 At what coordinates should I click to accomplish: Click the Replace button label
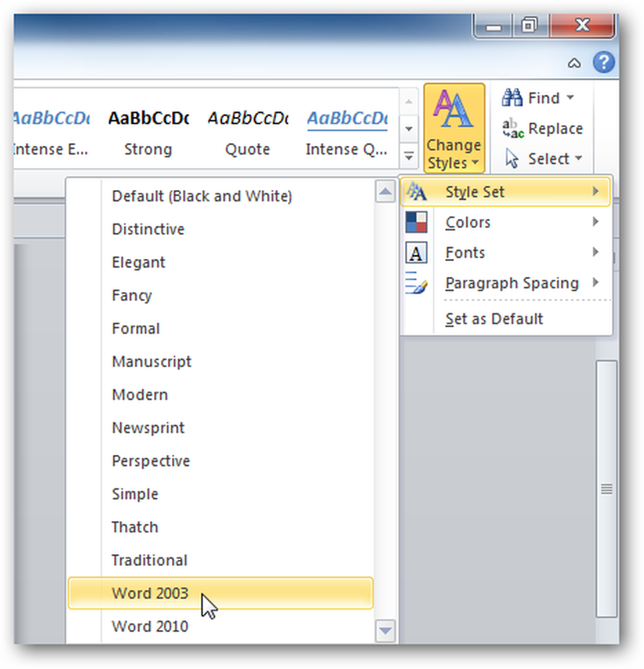pos(556,128)
